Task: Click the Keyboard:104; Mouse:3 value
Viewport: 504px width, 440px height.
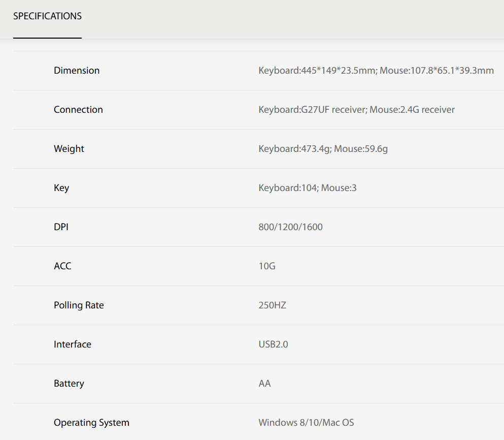Action: 307,188
